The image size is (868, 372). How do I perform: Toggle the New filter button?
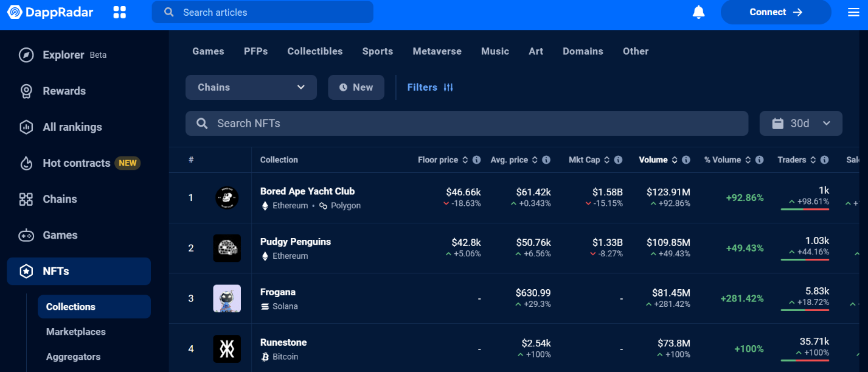(356, 88)
